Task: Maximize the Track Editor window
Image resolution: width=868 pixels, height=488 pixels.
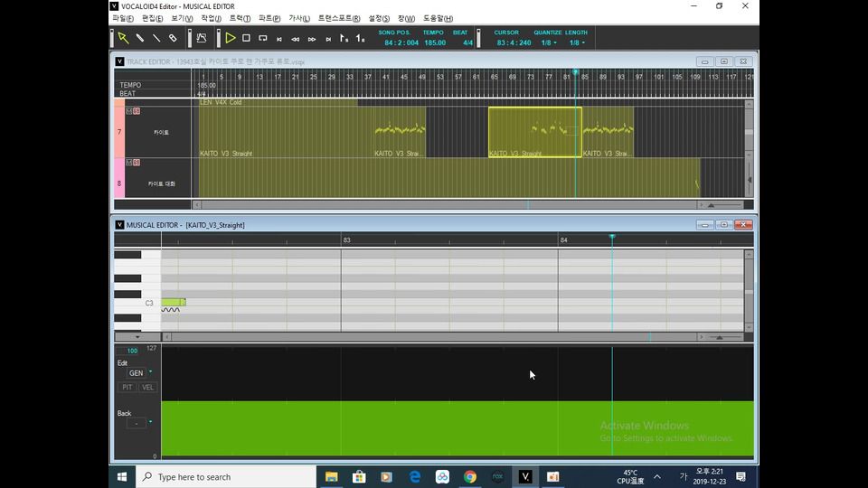Action: [x=724, y=61]
